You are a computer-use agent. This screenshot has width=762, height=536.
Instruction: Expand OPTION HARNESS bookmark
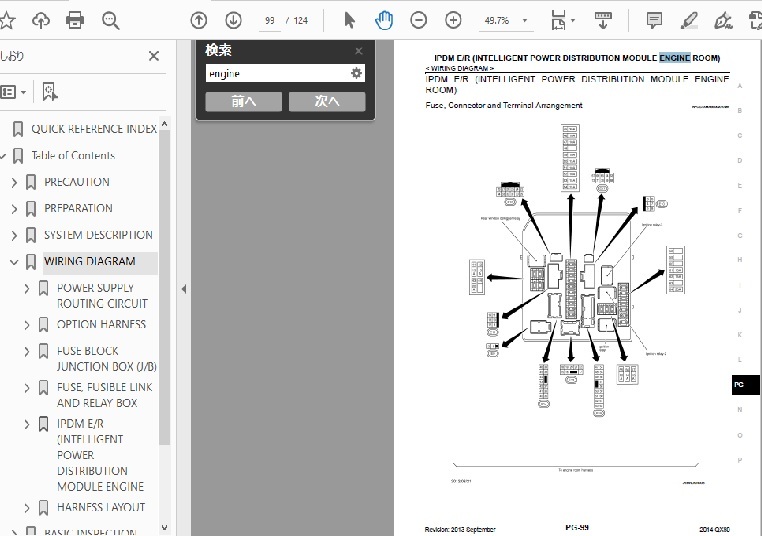point(27,325)
